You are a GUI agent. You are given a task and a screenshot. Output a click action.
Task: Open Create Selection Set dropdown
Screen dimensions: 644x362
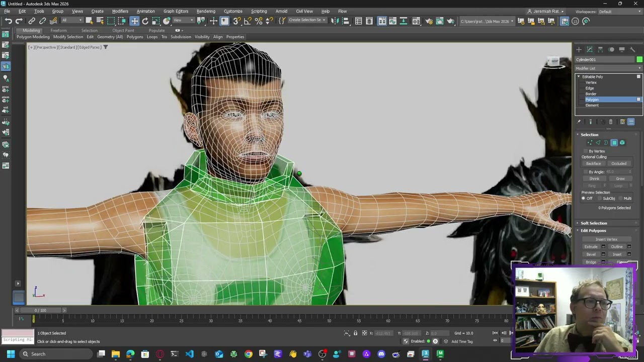point(307,21)
